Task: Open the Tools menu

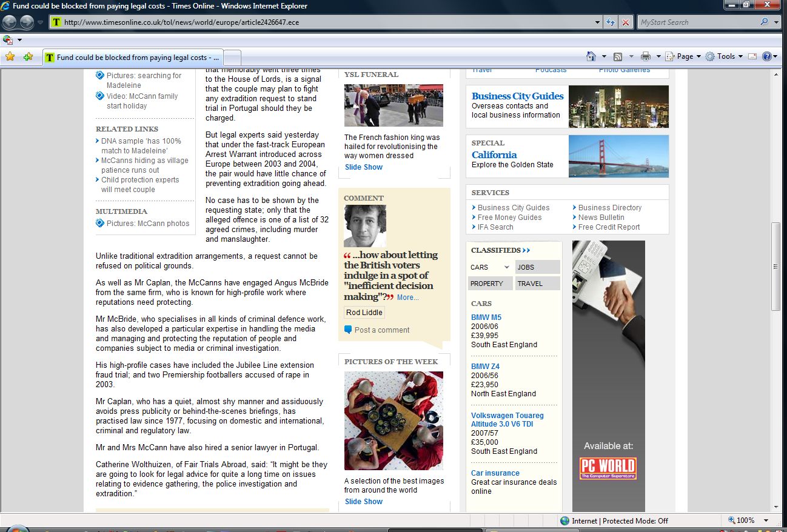Action: coord(725,56)
